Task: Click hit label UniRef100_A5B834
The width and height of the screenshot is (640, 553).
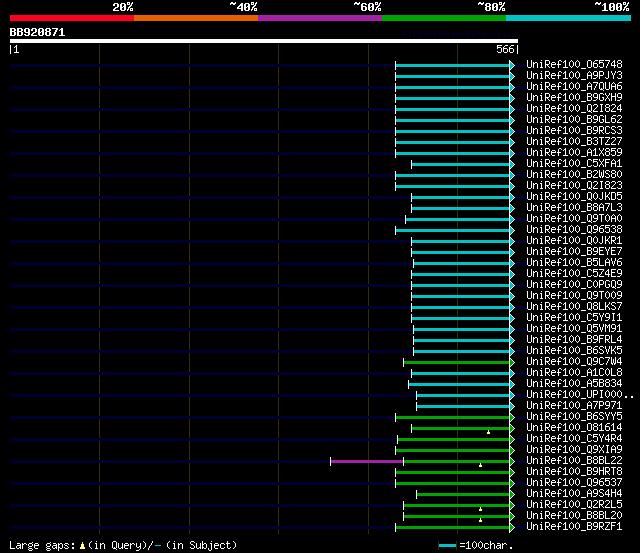Action: click(x=574, y=384)
